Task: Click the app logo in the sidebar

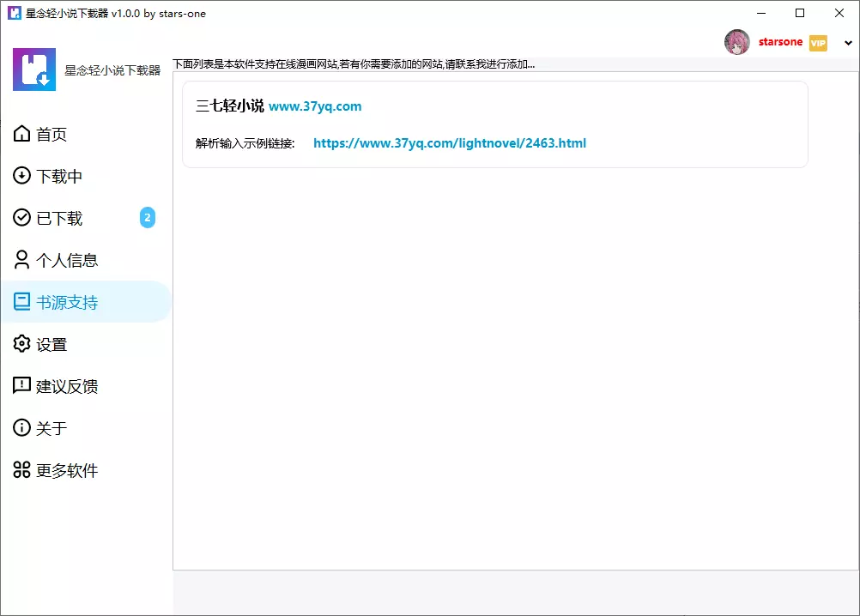Action: coord(34,69)
